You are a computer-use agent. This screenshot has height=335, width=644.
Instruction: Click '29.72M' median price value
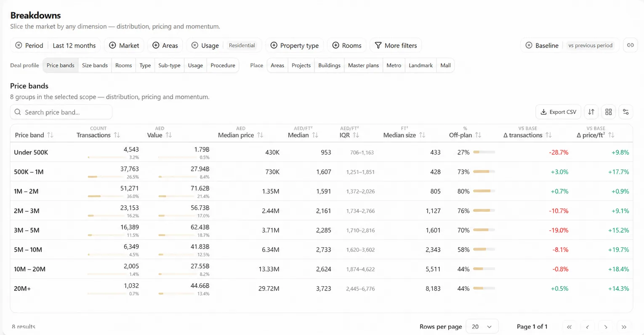269,289
